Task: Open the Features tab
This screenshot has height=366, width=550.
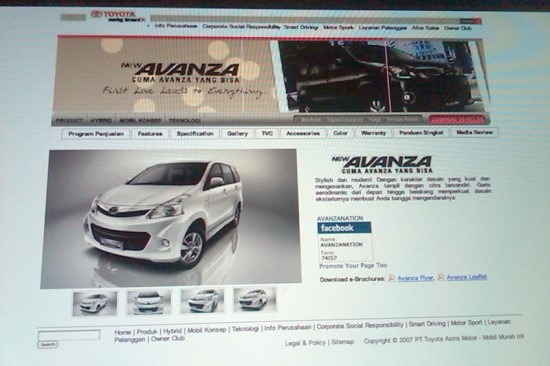Action: coord(150,134)
